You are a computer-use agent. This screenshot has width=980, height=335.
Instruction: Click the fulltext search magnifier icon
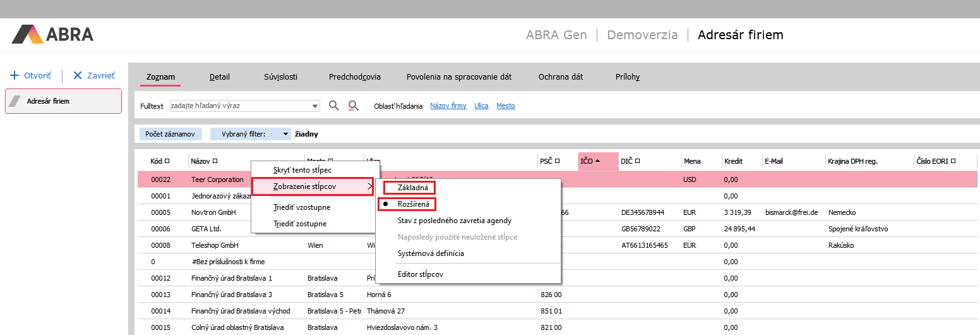pyautogui.click(x=334, y=106)
